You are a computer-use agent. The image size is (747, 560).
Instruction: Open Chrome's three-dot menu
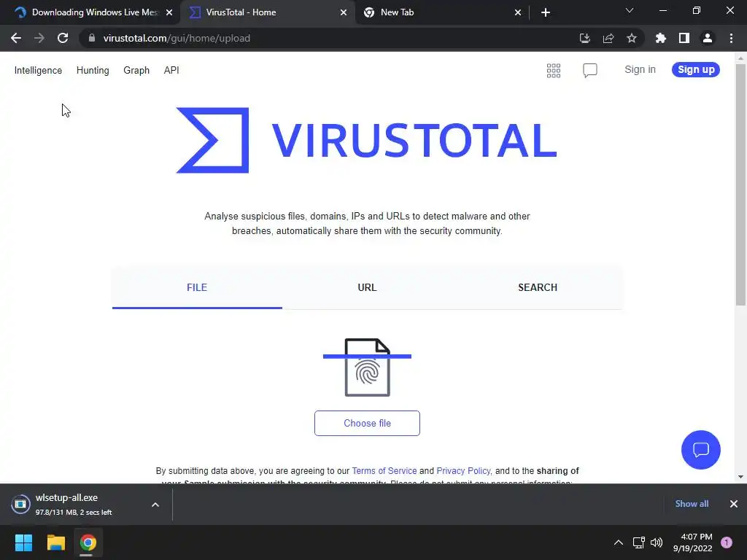coord(731,38)
